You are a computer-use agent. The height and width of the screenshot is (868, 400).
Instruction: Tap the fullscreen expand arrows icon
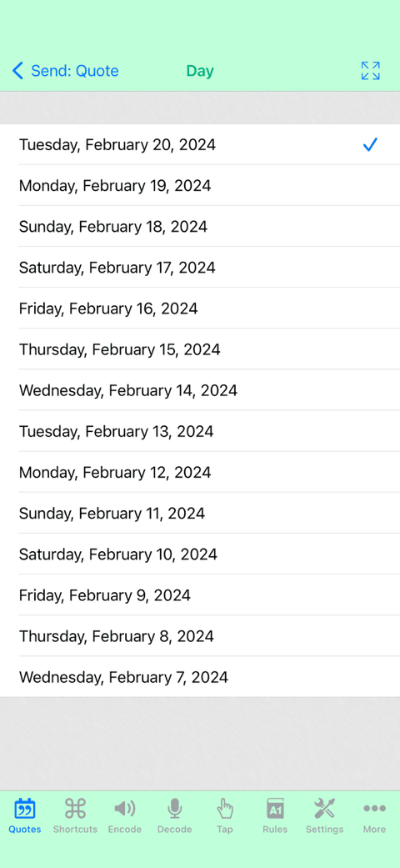(370, 71)
